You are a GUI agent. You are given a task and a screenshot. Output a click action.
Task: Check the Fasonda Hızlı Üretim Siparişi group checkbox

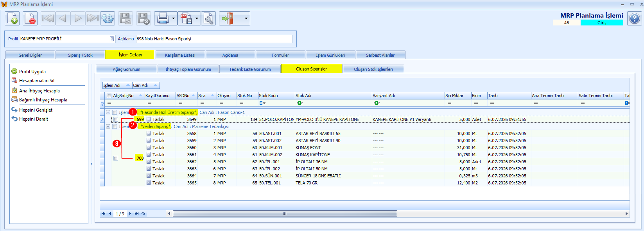click(115, 112)
